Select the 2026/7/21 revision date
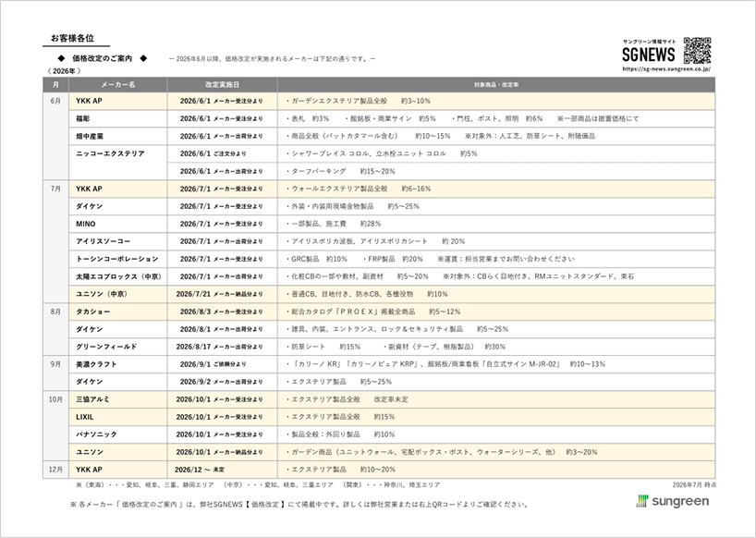The image size is (756, 538). (x=219, y=294)
